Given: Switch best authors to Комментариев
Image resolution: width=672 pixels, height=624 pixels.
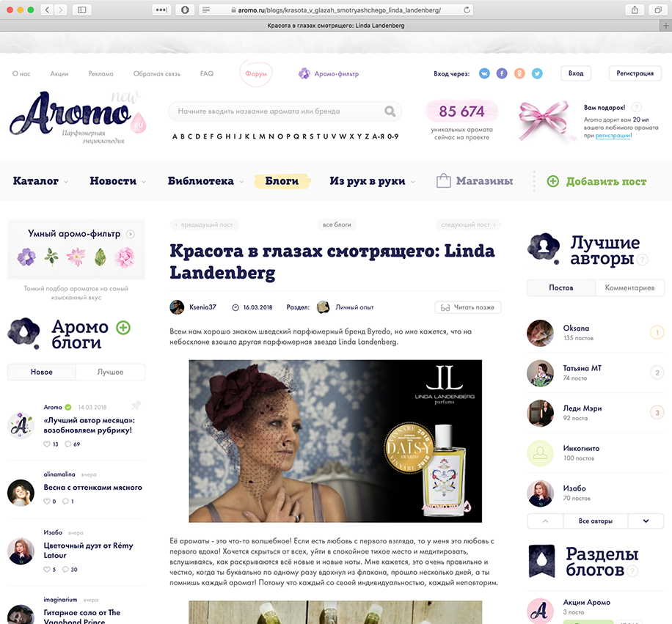Looking at the screenshot, I should pos(629,287).
